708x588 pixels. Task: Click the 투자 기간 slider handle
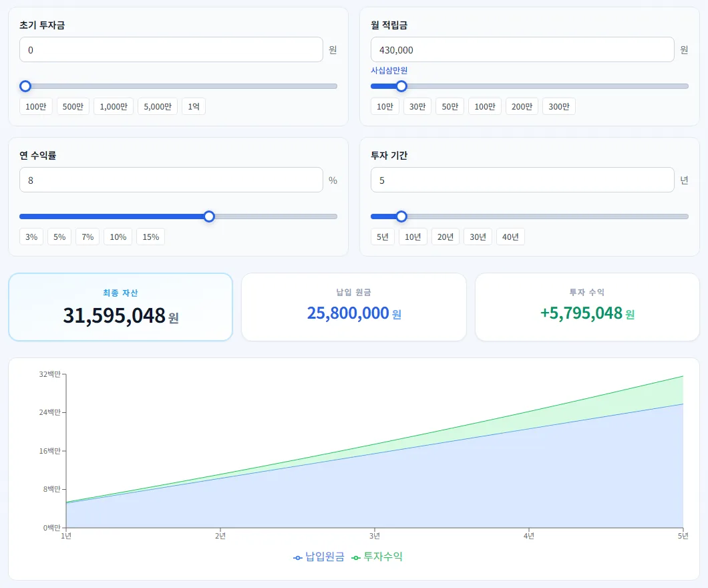pos(401,216)
